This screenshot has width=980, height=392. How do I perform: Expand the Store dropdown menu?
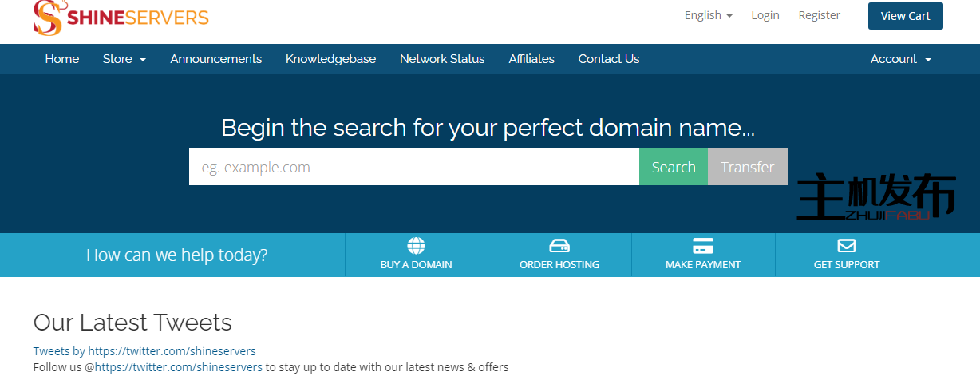124,59
